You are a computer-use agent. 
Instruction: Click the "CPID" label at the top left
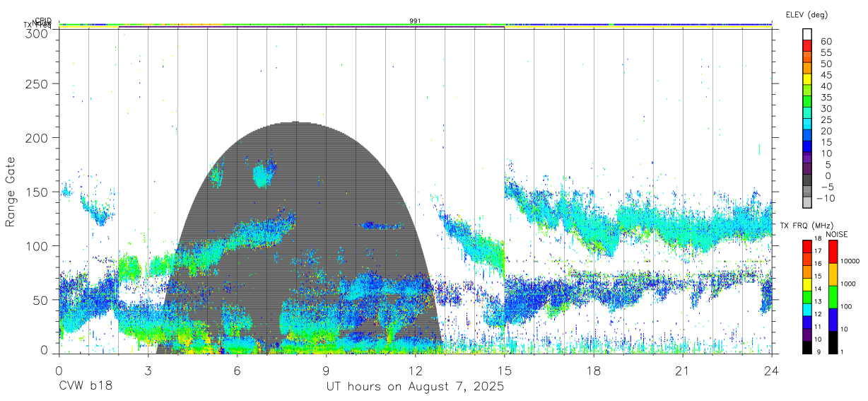tap(42, 21)
